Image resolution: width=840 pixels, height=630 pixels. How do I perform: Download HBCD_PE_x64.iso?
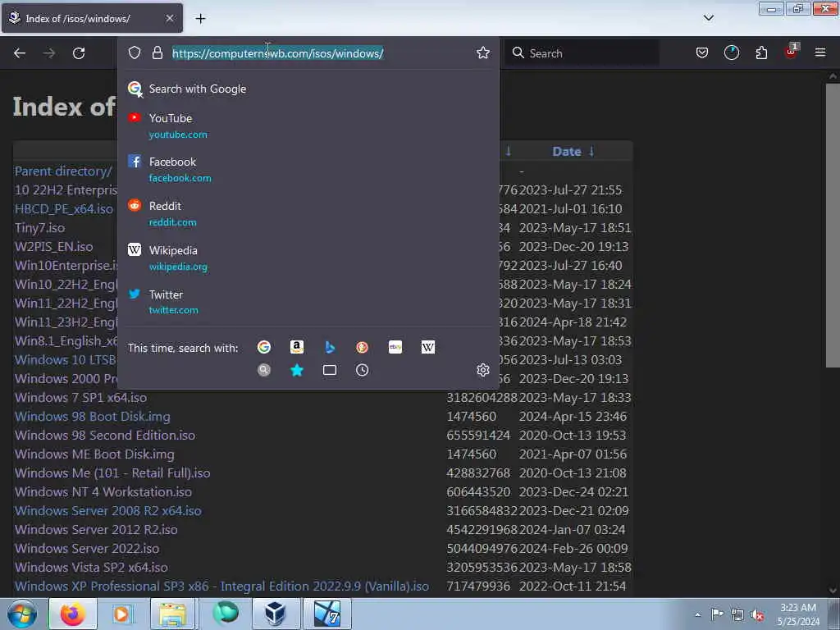64,209
